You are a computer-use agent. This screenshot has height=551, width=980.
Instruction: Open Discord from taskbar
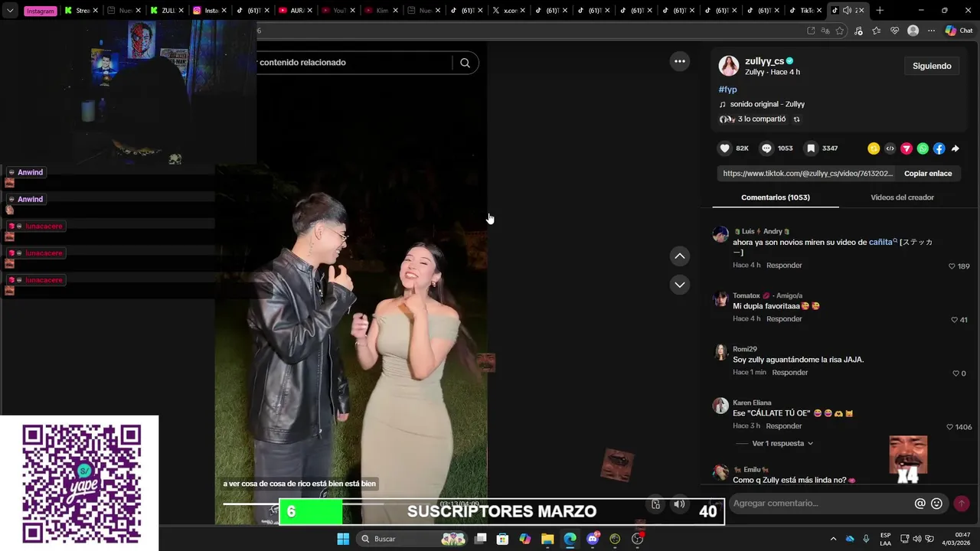click(593, 539)
